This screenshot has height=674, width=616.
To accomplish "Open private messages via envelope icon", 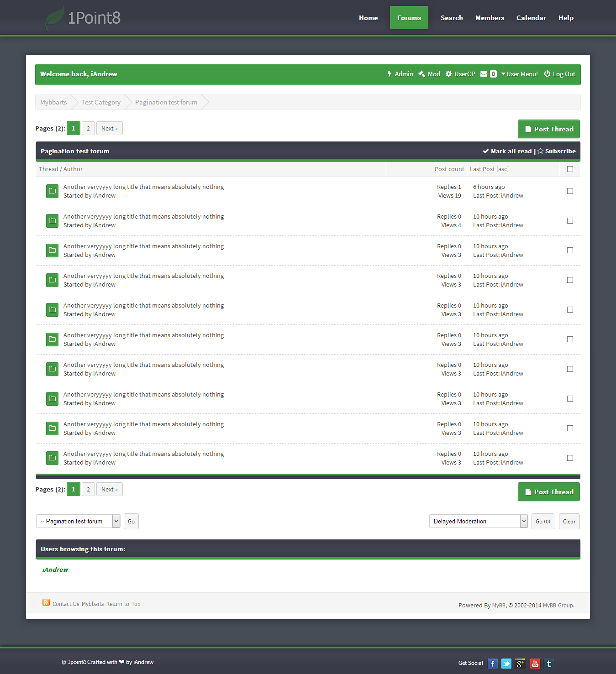I will tap(484, 74).
